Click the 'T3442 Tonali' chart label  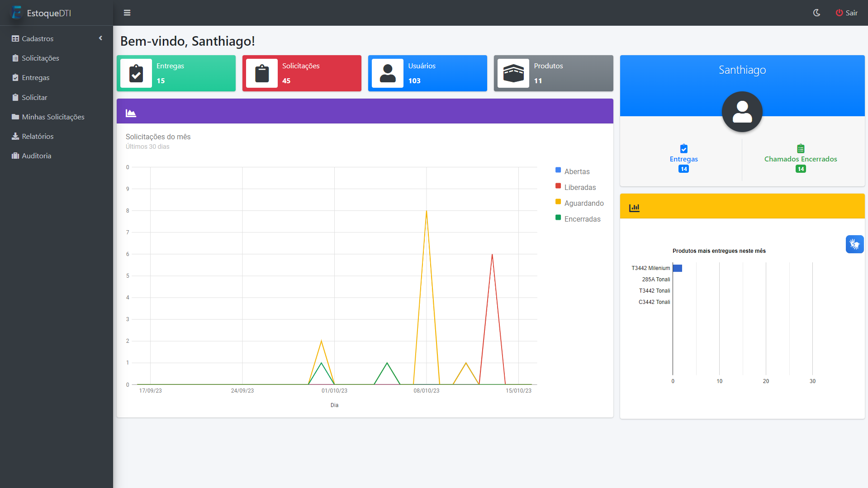[x=655, y=291]
